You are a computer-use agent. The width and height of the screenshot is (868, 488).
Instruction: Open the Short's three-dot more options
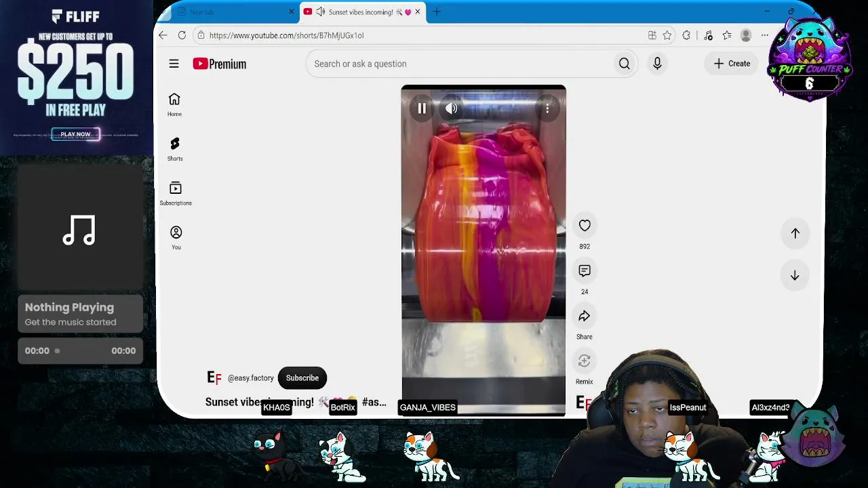point(547,108)
